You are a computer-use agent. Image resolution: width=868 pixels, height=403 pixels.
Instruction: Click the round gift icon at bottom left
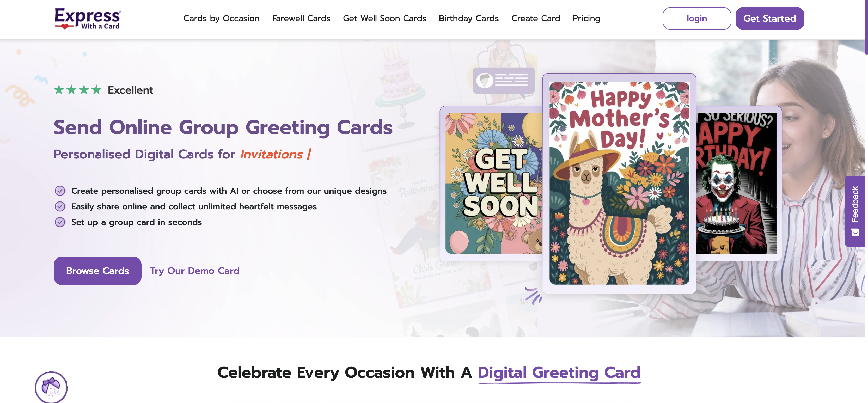51,387
